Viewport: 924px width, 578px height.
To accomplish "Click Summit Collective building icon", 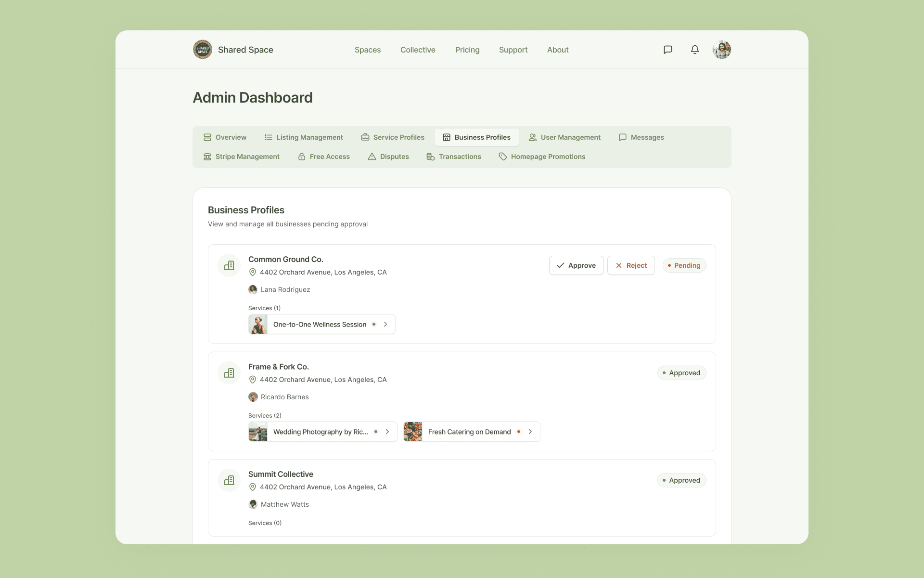I will coord(229,480).
